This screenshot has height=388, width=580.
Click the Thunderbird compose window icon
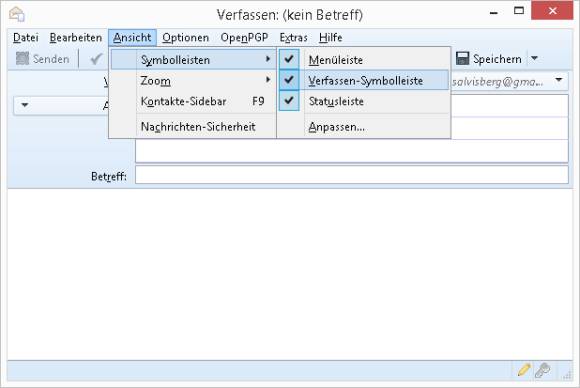click(x=17, y=14)
